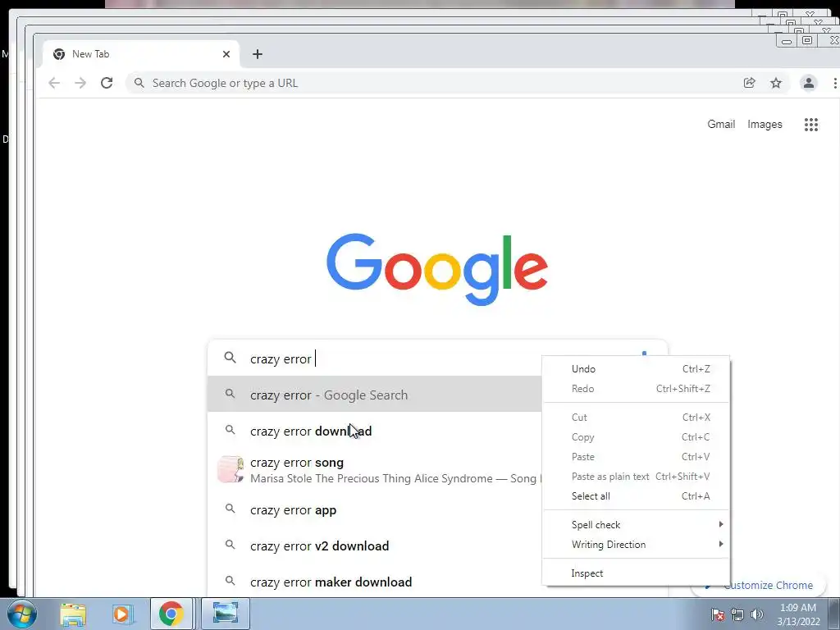Image resolution: width=840 pixels, height=630 pixels.
Task: Choose the crazy error maker download suggestion
Action: pyautogui.click(x=374, y=582)
